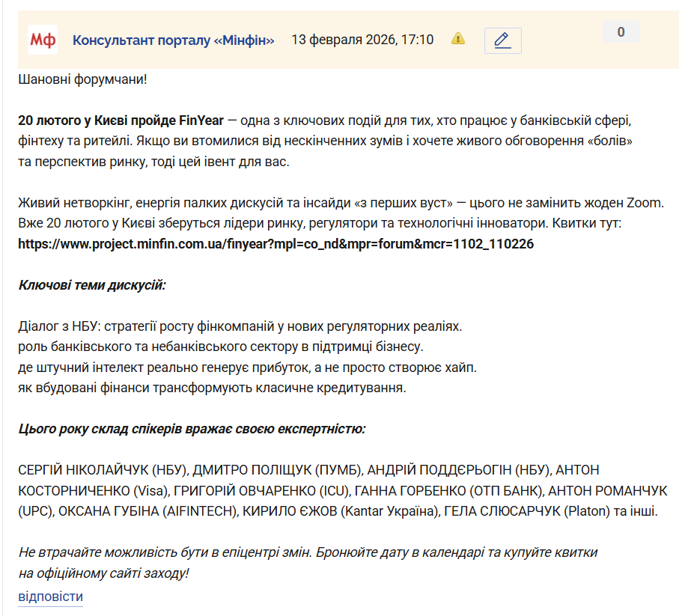Click the heading Ключові теми дискусій:
Screen dimensions: 691x616
(92, 285)
